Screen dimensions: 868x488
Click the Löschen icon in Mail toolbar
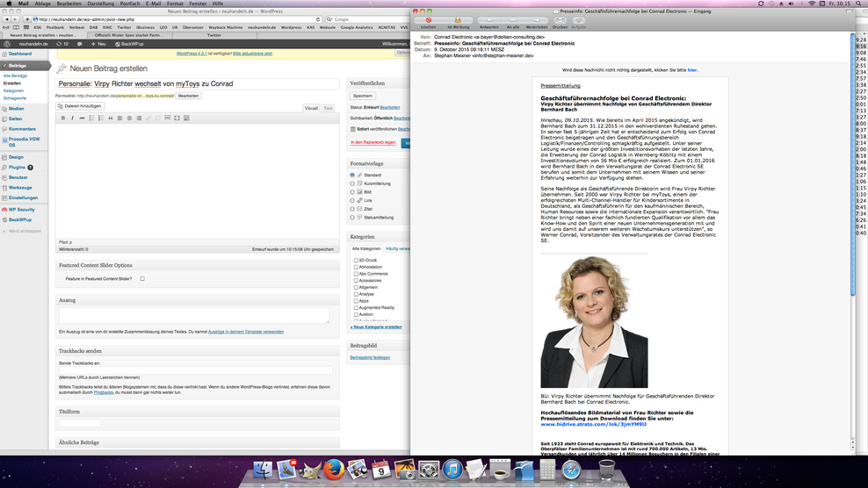[x=429, y=20]
